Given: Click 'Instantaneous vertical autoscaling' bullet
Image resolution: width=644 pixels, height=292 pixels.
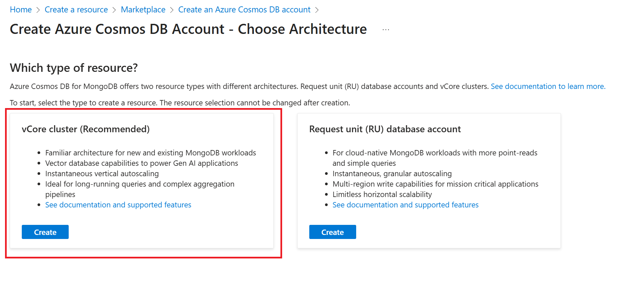Looking at the screenshot, I should (x=102, y=174).
